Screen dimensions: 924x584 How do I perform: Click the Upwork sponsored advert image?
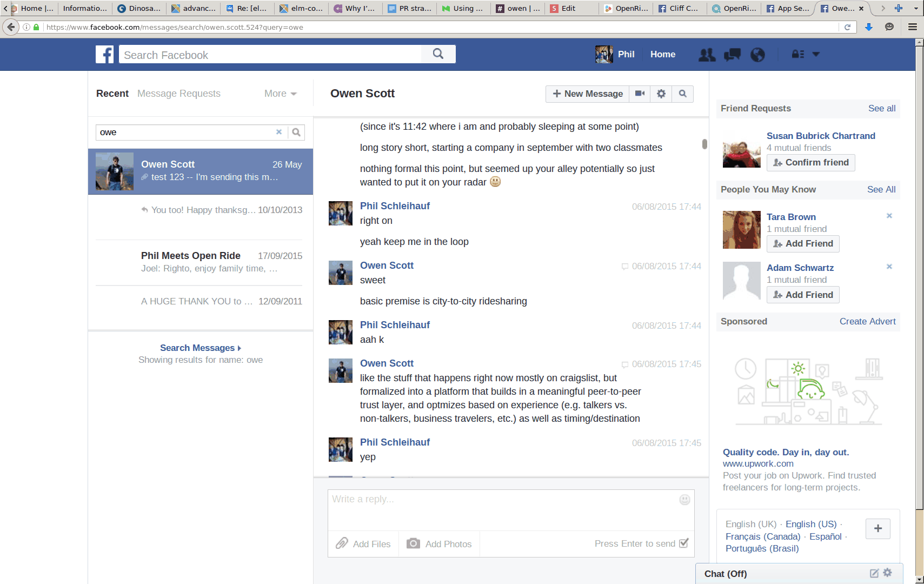click(x=808, y=391)
